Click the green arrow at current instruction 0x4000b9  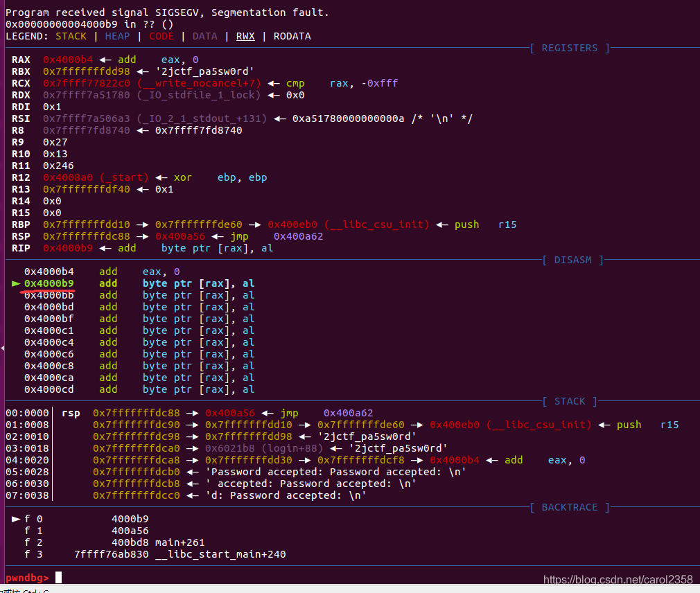16,283
